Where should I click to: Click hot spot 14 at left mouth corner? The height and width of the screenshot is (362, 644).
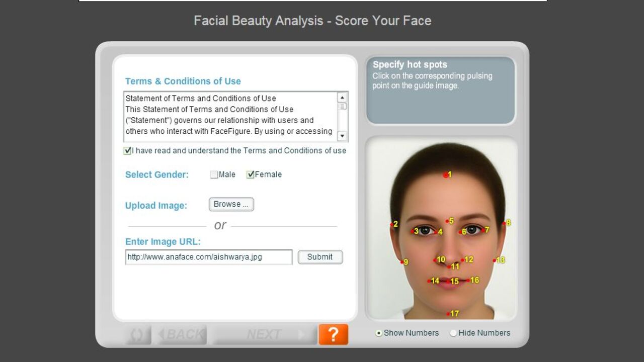pos(429,281)
